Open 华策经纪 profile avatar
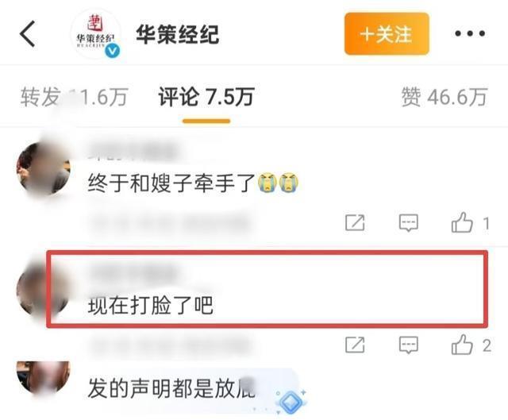This screenshot has width=508, height=420. coord(95,34)
